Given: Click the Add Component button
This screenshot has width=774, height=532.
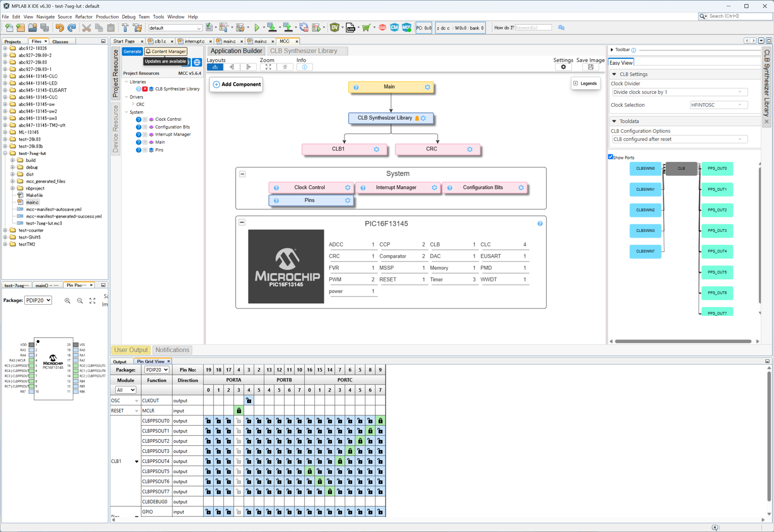Looking at the screenshot, I should [x=236, y=84].
